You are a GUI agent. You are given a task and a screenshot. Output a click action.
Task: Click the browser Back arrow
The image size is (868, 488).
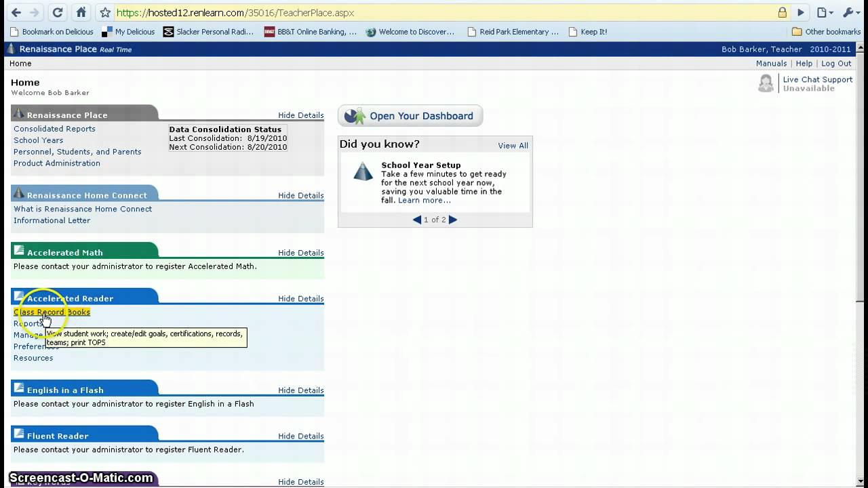coord(16,12)
